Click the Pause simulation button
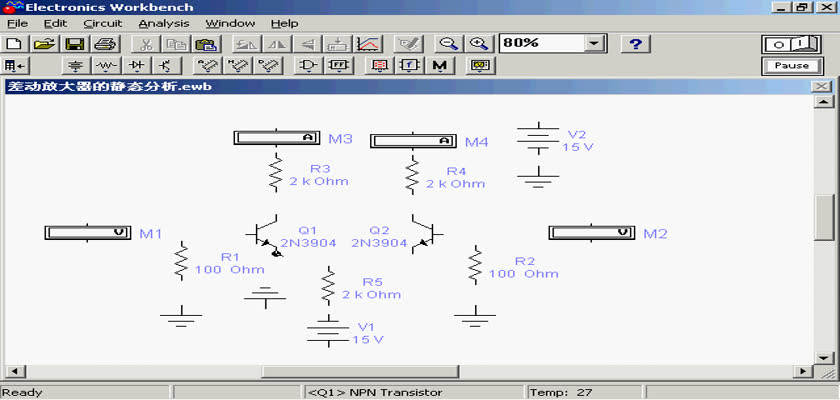This screenshot has height=400, width=840. click(791, 66)
